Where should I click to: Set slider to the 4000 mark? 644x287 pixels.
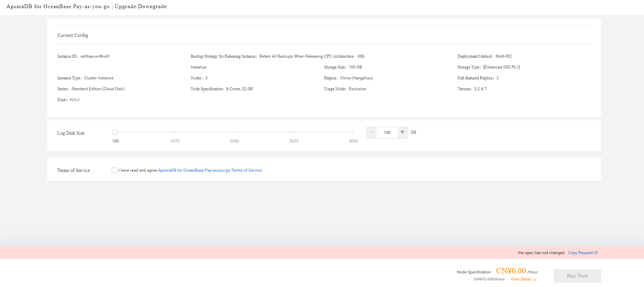pyautogui.click(x=353, y=132)
